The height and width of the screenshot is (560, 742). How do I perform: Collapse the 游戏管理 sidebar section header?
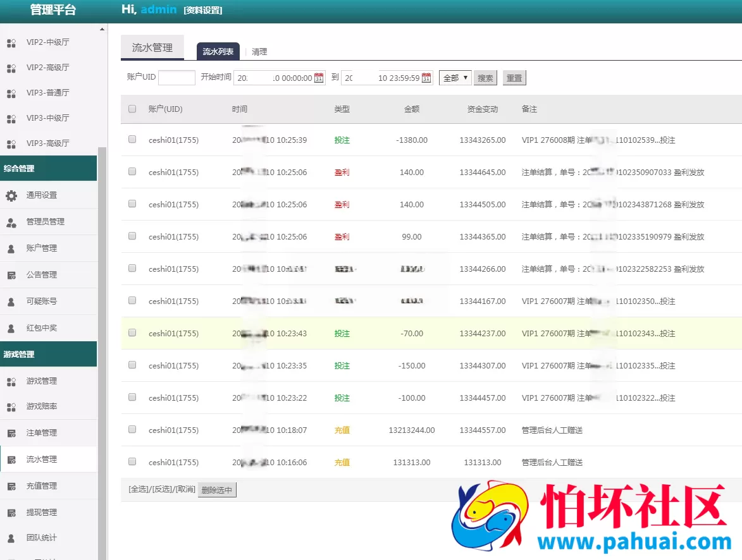point(48,354)
